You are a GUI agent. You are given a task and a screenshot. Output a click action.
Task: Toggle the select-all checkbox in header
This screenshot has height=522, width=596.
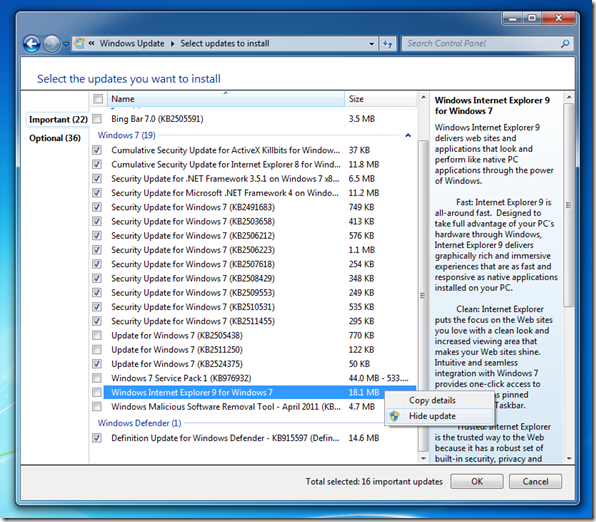98,99
